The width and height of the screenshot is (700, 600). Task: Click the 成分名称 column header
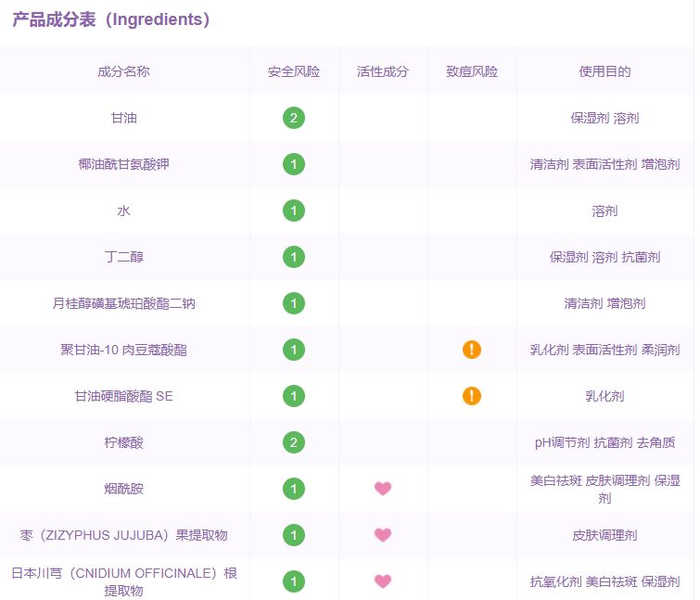(123, 71)
